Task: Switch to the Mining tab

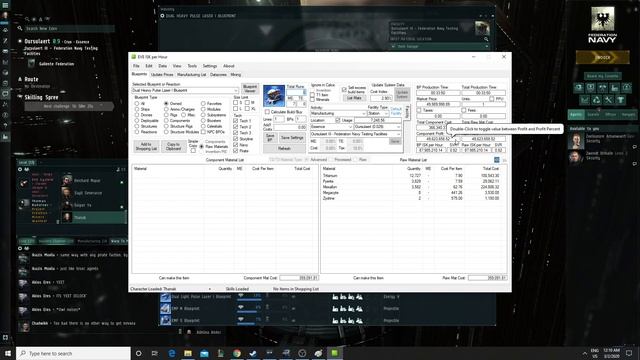Action: [236, 75]
